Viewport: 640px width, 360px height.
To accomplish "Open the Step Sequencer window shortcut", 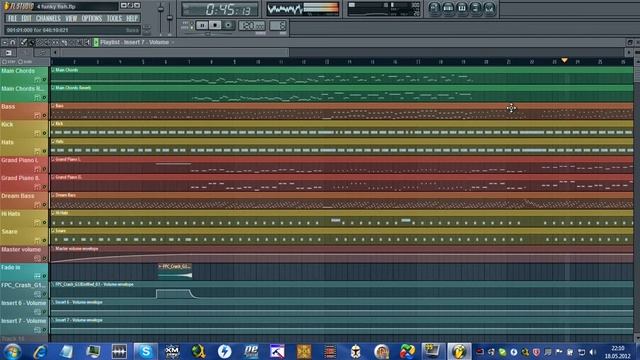I will click(448, 8).
